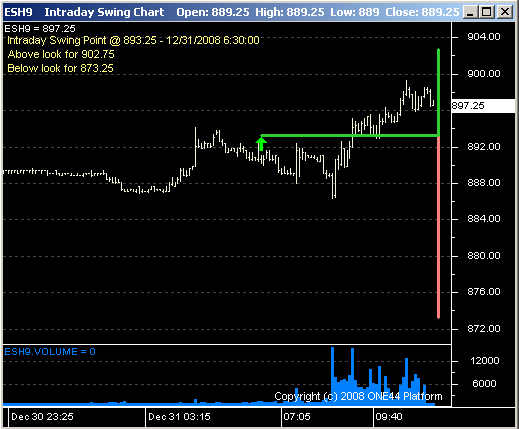
Task: Click the maximize window button
Action: [x=487, y=12]
